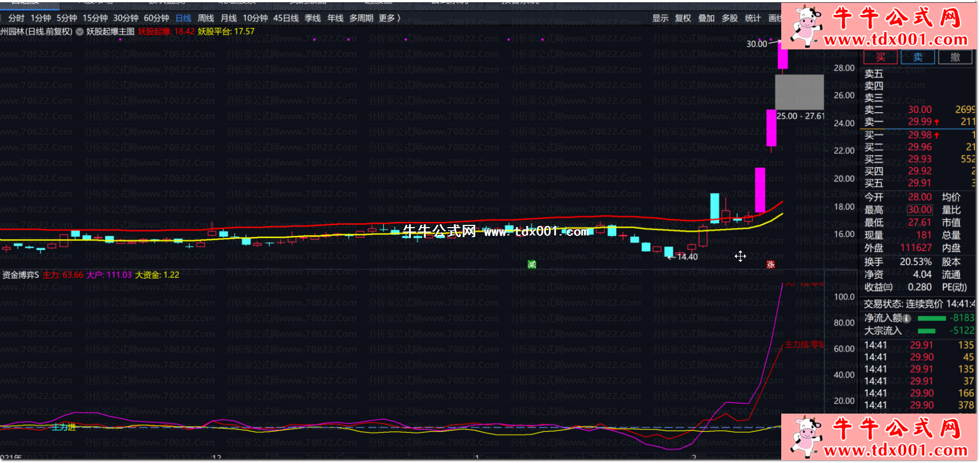Click boxed 最高 price 30.00
The height and width of the screenshot is (463, 980).
(919, 210)
